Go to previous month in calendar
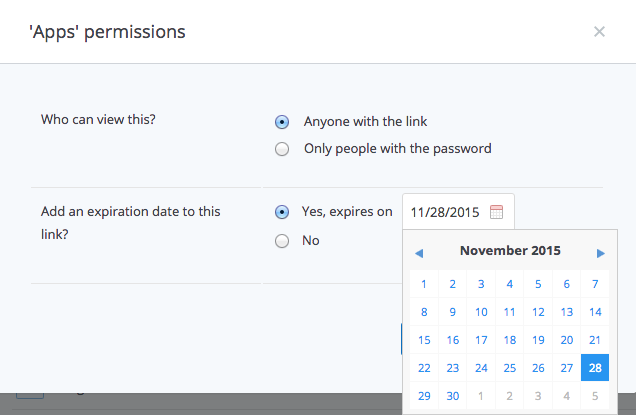The image size is (636, 415). [x=419, y=253]
